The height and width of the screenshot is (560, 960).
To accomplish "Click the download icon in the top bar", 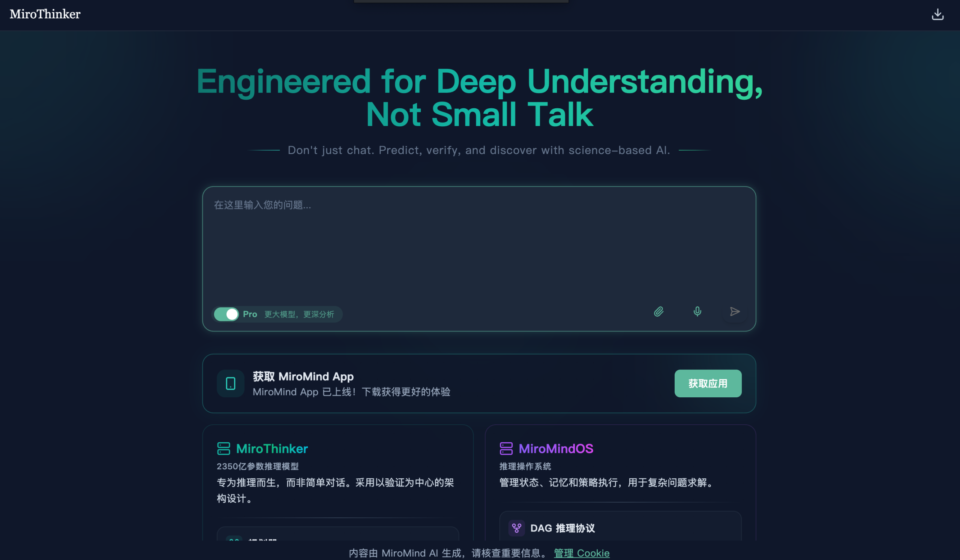I will [x=937, y=14].
